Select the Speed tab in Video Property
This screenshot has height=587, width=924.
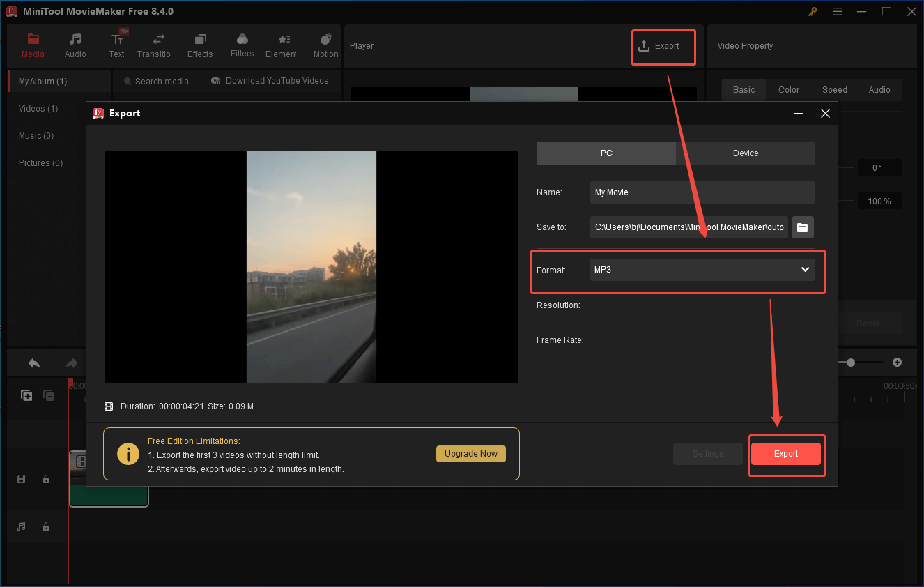[834, 89]
